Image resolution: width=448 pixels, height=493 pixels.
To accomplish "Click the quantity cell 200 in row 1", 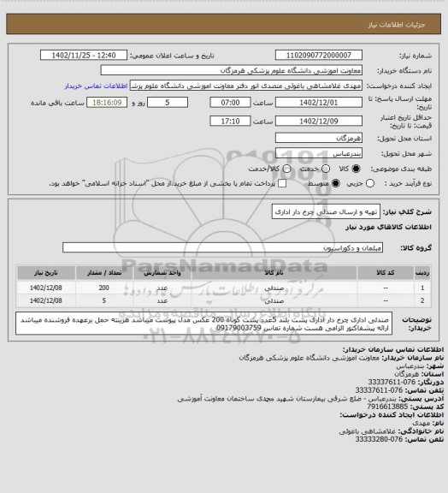I will pyautogui.click(x=104, y=288).
